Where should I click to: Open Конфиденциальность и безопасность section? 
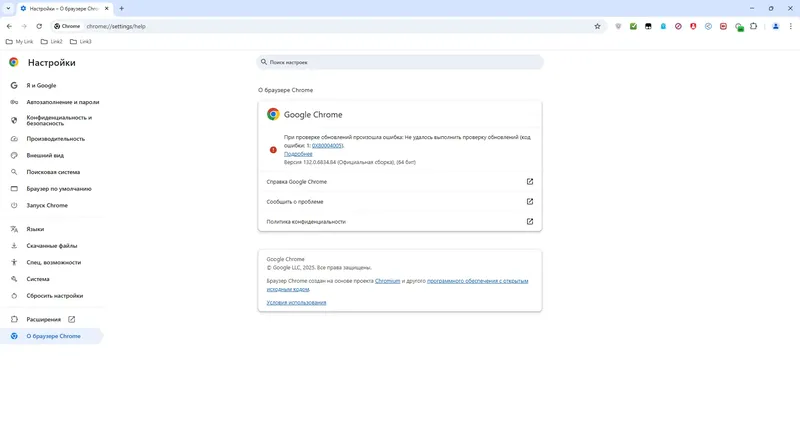click(51, 120)
